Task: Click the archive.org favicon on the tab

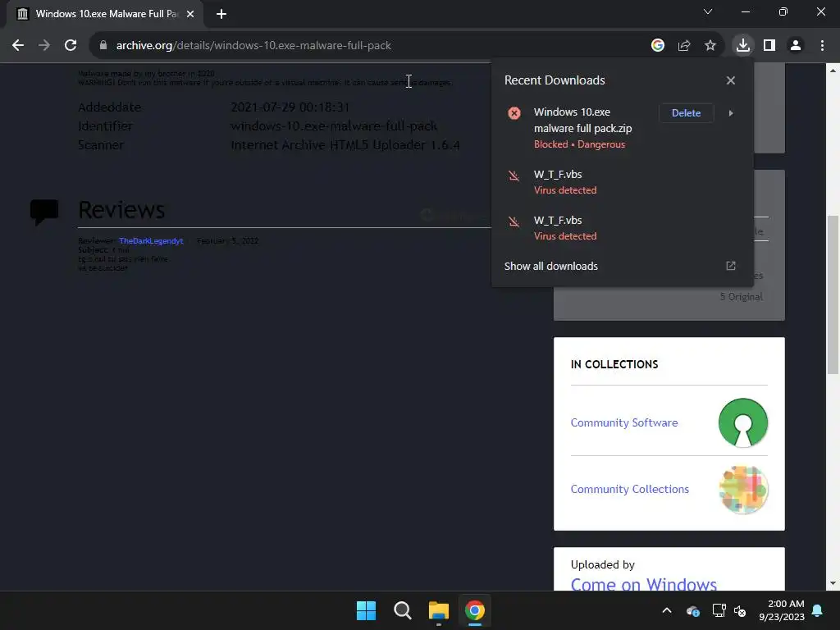Action: click(x=22, y=14)
